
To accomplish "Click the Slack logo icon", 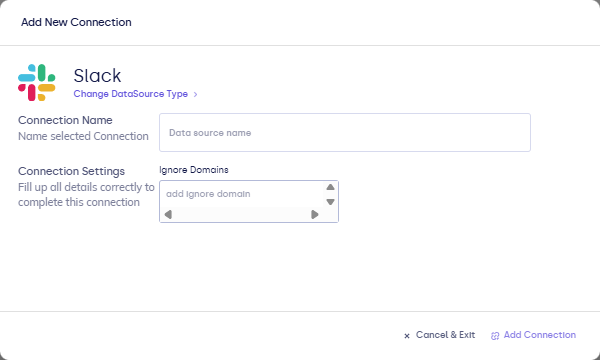I will (37, 82).
